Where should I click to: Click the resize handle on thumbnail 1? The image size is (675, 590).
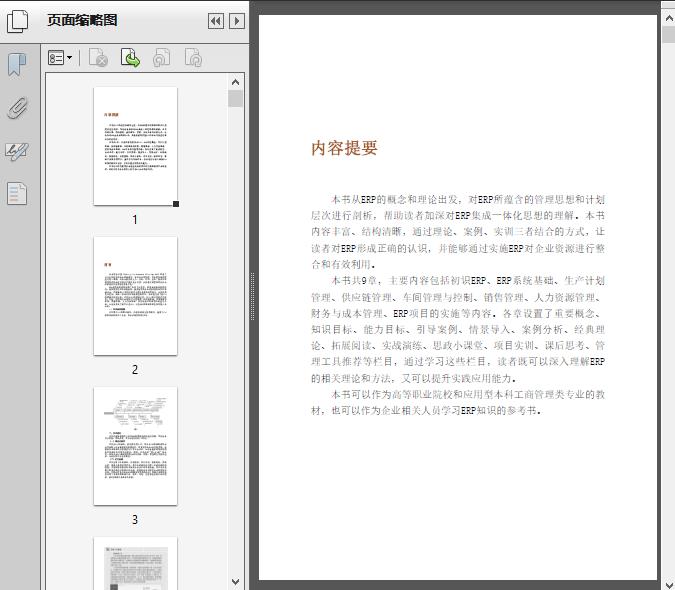point(176,204)
